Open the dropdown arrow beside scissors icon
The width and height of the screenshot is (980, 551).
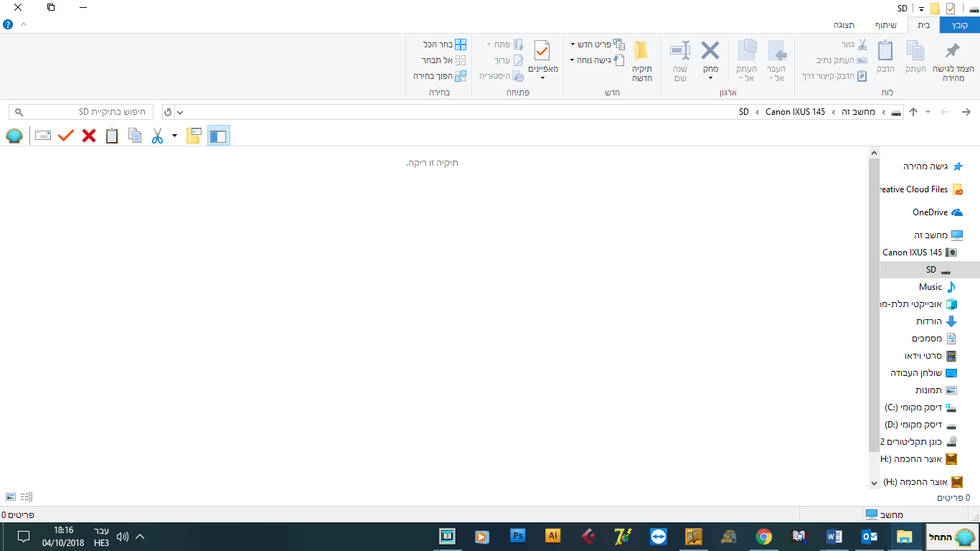pyautogui.click(x=174, y=136)
